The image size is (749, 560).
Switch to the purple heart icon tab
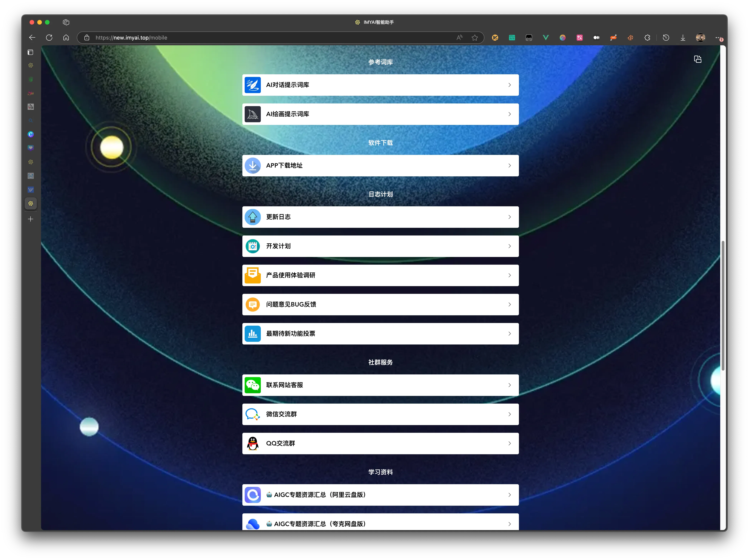31,148
